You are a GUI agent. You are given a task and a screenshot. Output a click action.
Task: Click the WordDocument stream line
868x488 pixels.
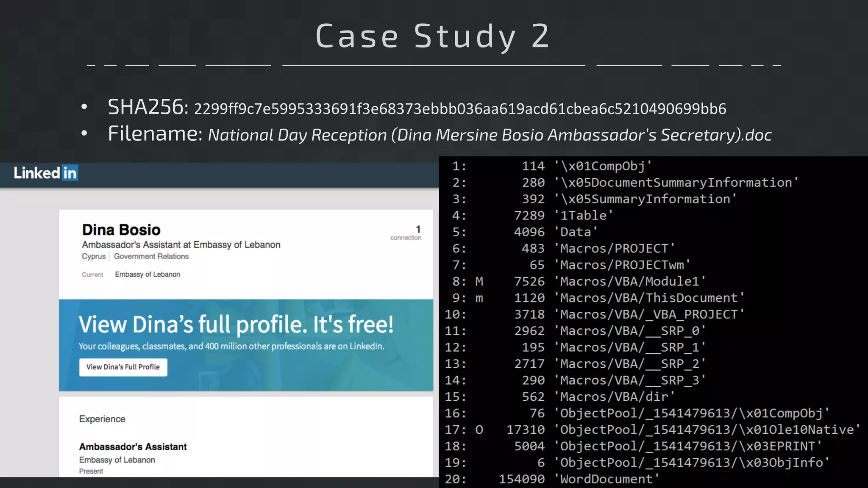coord(609,479)
